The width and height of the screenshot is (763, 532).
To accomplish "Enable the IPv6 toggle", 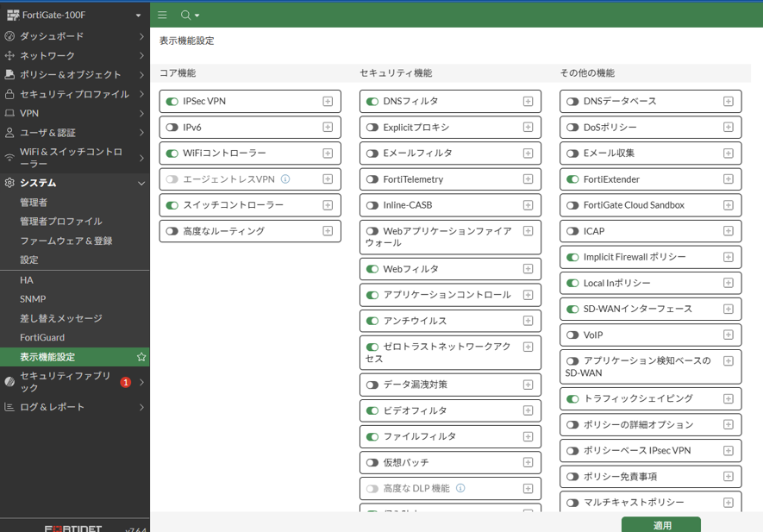I will 172,127.
